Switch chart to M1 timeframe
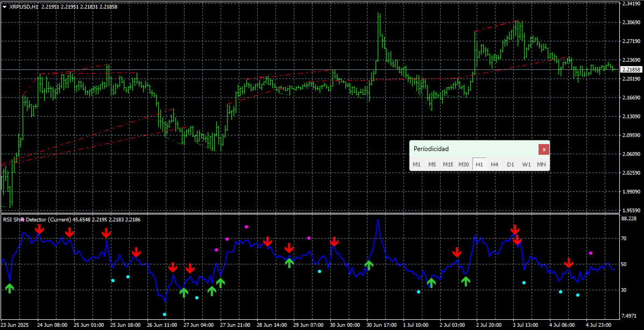The image size is (644, 330). coord(416,164)
